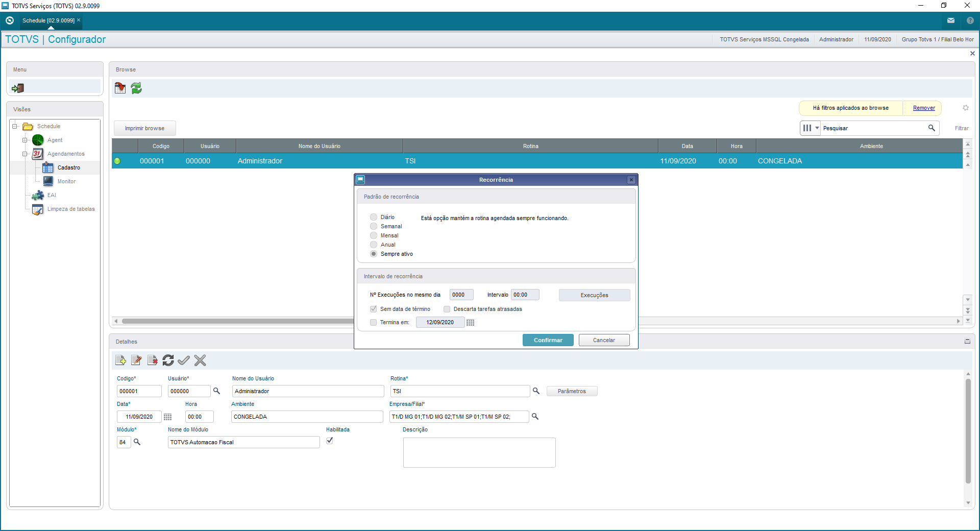
Task: Click the Remover filters link
Action: [x=924, y=108]
